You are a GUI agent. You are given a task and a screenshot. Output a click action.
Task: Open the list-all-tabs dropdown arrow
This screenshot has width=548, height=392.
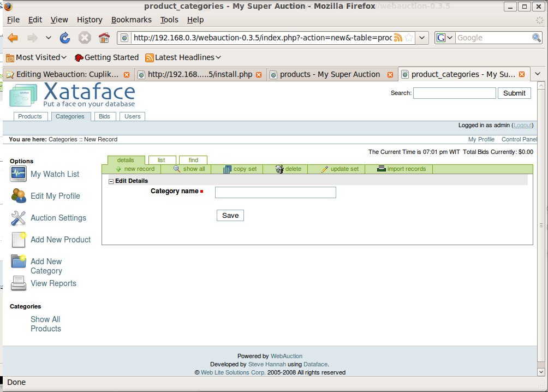click(x=538, y=74)
